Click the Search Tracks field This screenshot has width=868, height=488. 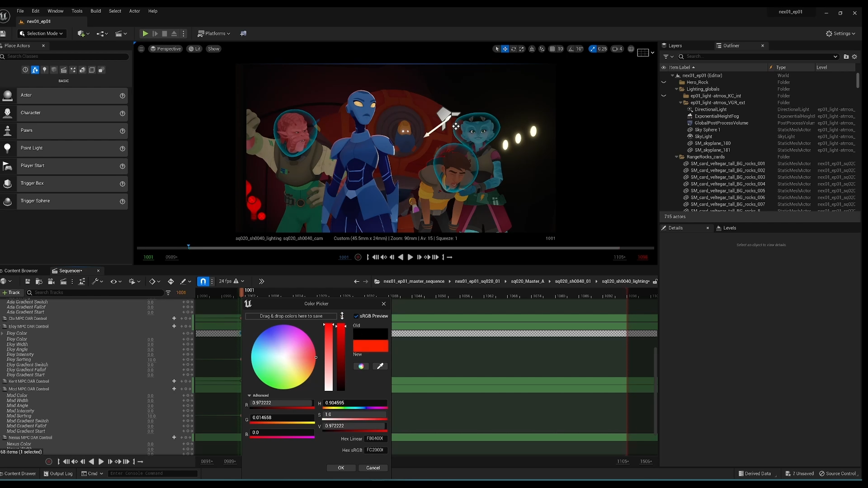point(95,293)
